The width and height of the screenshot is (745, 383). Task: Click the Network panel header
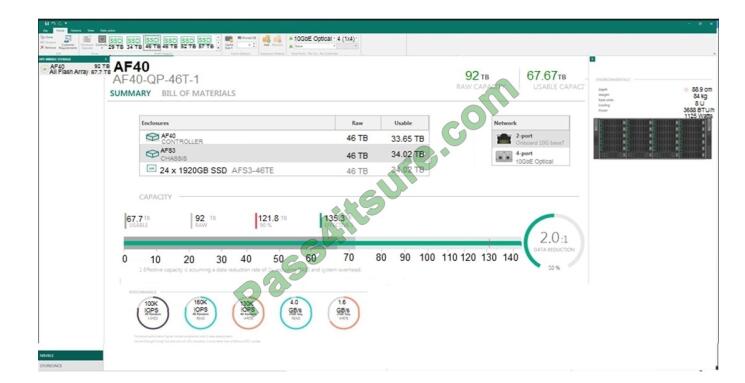(530, 123)
